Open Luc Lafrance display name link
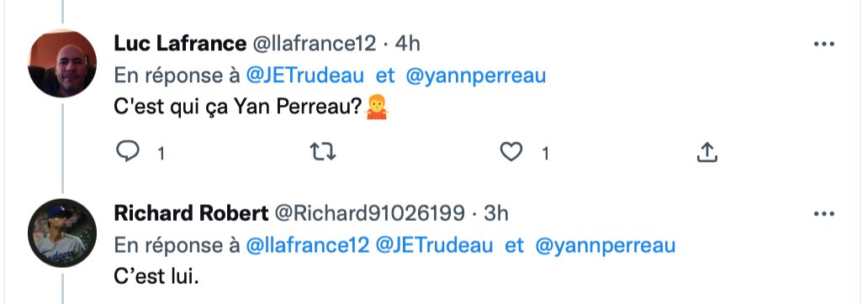868x304 pixels. (x=181, y=43)
